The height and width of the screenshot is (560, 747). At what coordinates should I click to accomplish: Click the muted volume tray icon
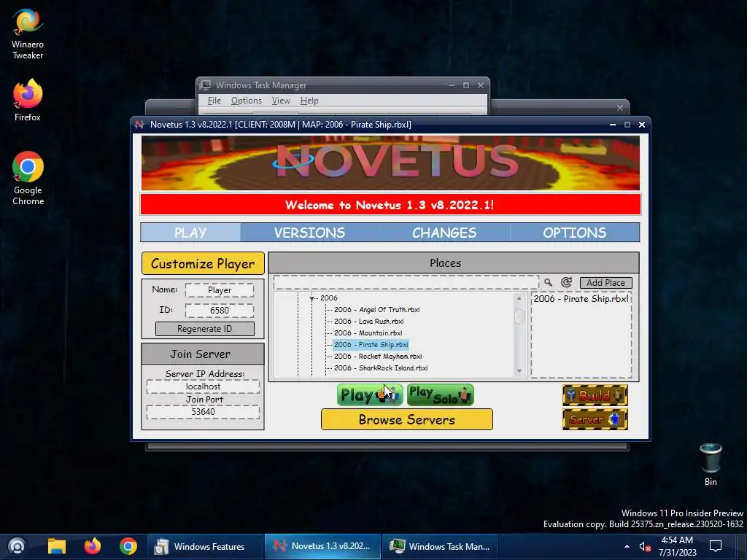coord(645,546)
